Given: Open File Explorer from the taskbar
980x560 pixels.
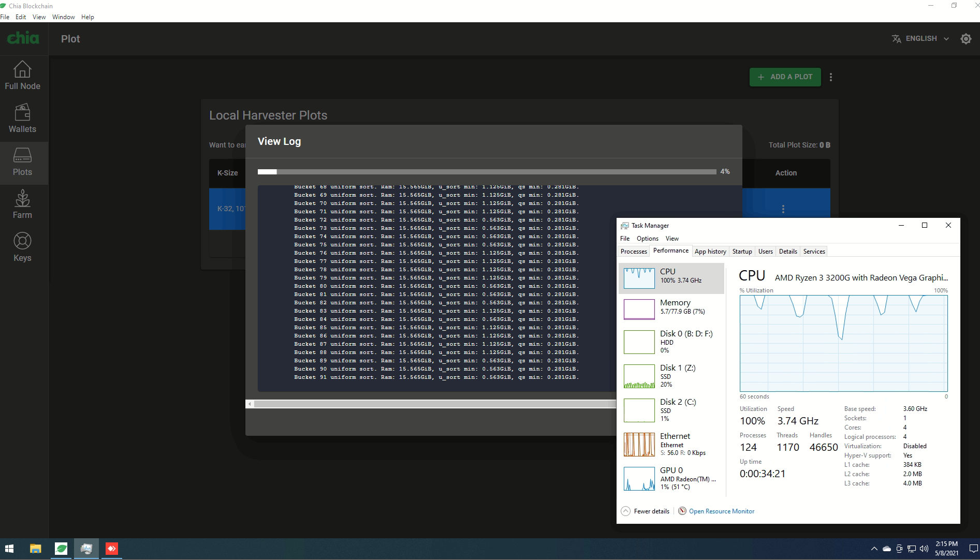Looking at the screenshot, I should point(35,549).
